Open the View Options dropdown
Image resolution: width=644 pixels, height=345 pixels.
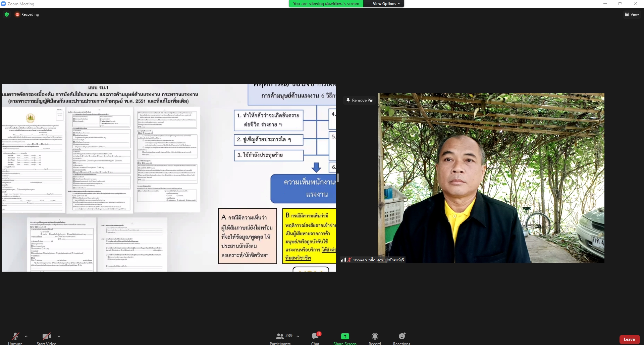[386, 4]
